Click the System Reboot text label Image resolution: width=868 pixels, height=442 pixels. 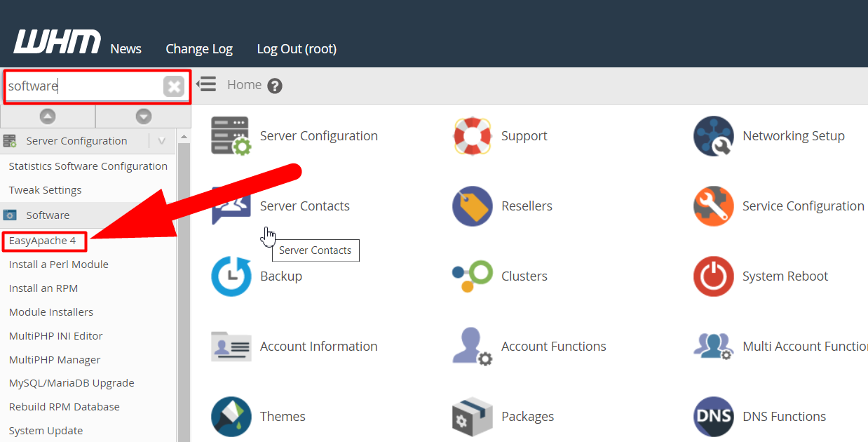(x=785, y=276)
